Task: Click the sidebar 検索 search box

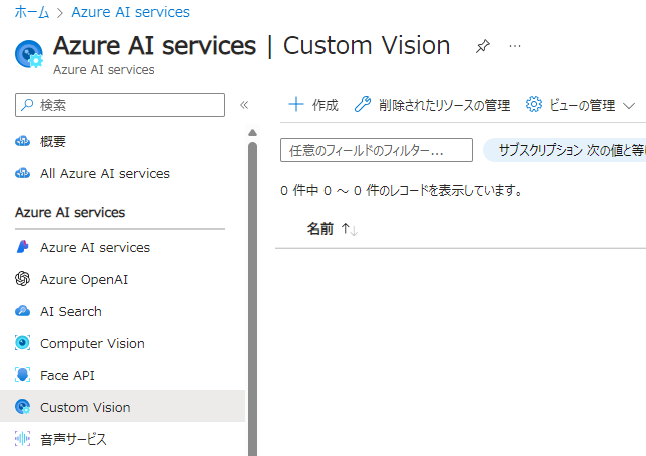Action: (x=120, y=105)
